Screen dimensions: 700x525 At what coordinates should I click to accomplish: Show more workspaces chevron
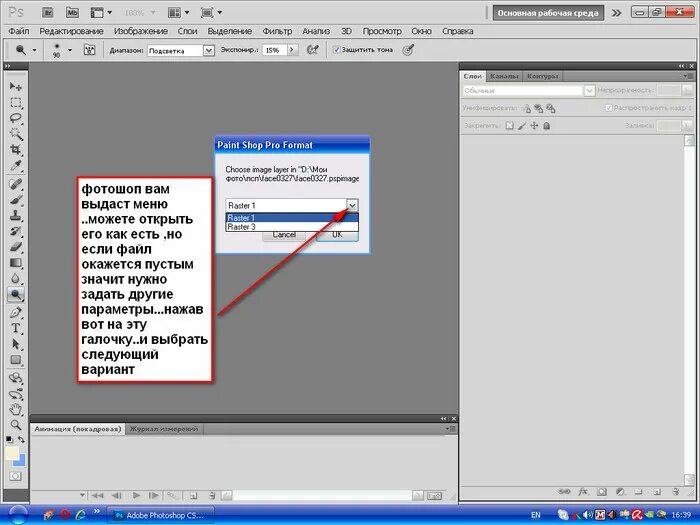coord(617,13)
